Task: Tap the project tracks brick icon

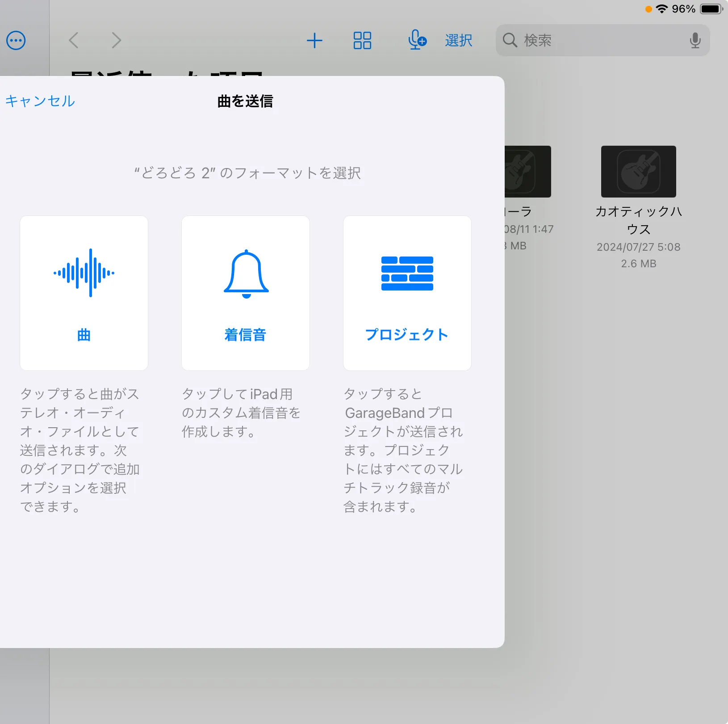Action: [x=407, y=274]
